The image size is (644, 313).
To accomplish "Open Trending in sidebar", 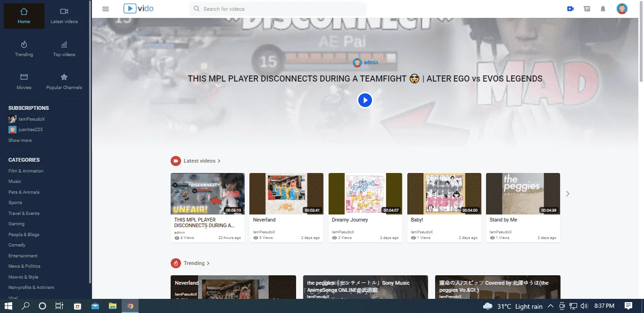I will [x=24, y=49].
